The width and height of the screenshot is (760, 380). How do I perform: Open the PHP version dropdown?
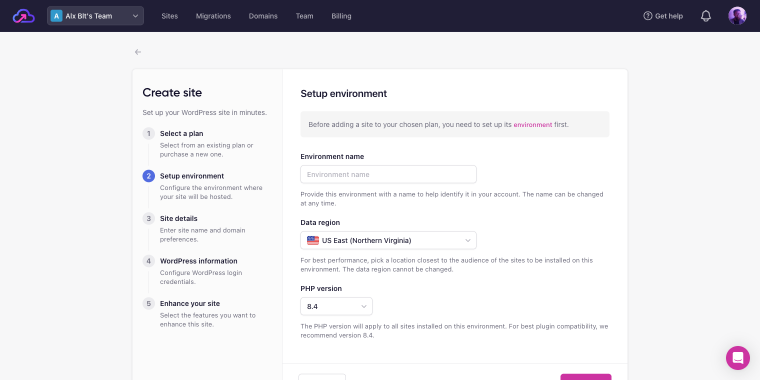click(336, 306)
